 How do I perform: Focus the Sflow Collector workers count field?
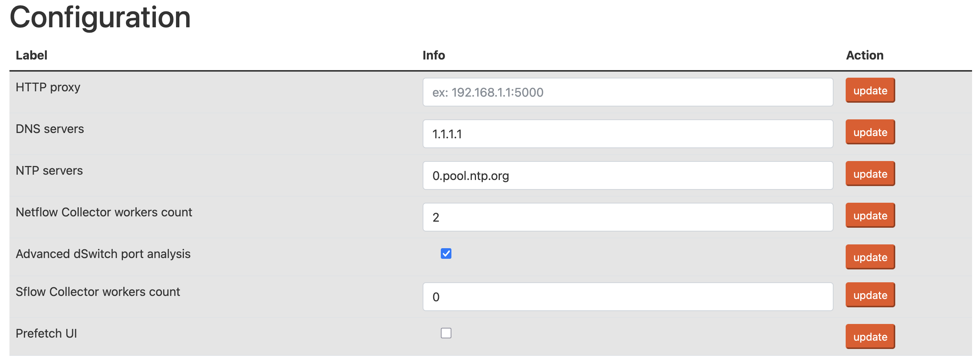627,297
